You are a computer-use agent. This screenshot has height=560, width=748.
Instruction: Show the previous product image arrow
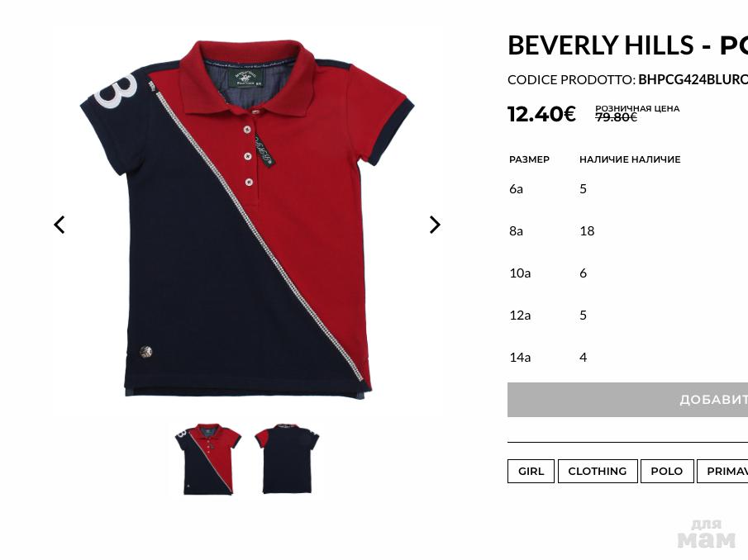(60, 225)
